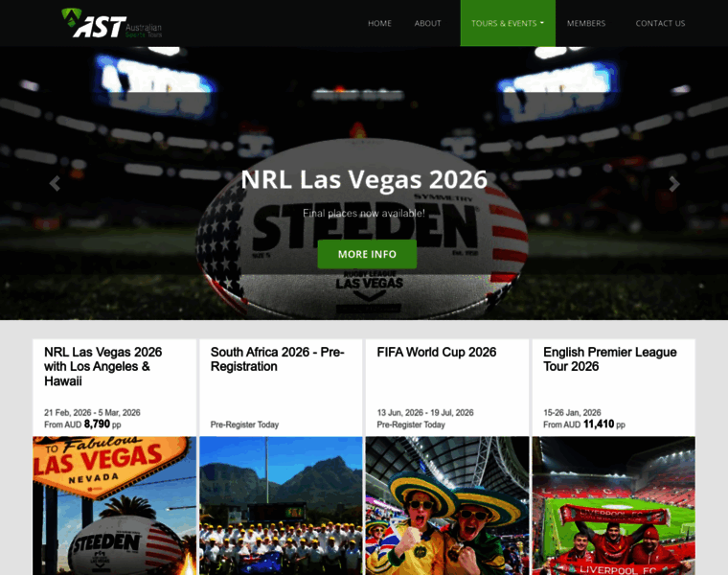Advance to next carousel slide arrow
728x575 pixels.
pos(674,183)
